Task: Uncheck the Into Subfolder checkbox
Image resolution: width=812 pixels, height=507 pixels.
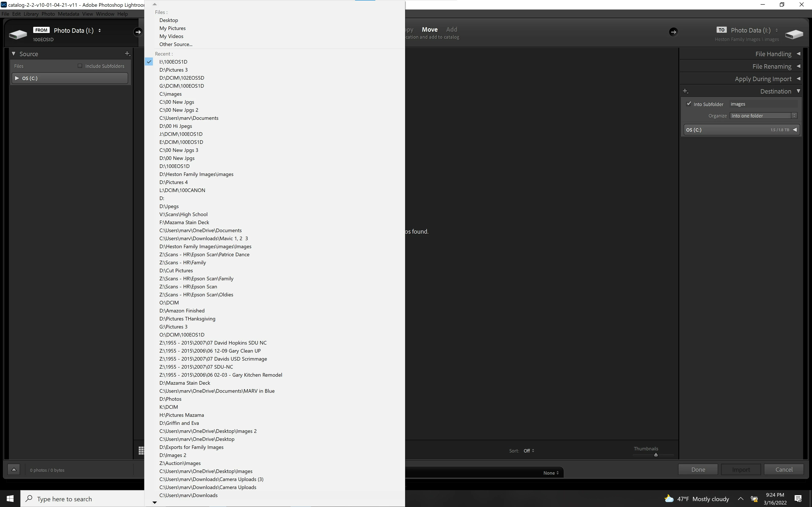Action: pyautogui.click(x=689, y=104)
